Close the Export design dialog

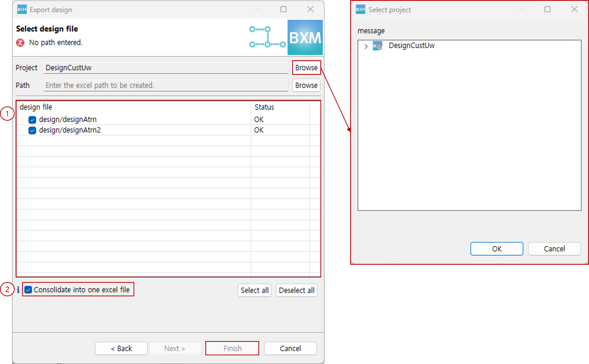[x=310, y=9]
